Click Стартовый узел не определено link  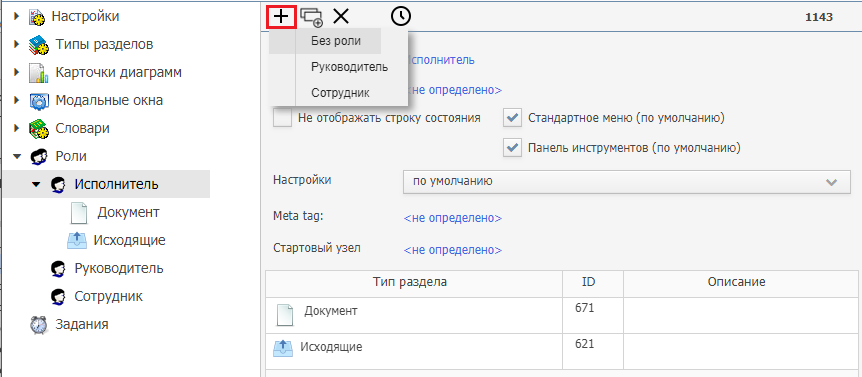pyautogui.click(x=453, y=250)
